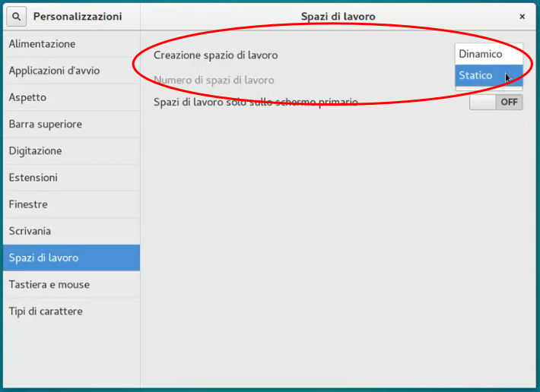Select Finestre in the sidebar
Image resolution: width=540 pixels, height=392 pixels.
click(x=28, y=204)
